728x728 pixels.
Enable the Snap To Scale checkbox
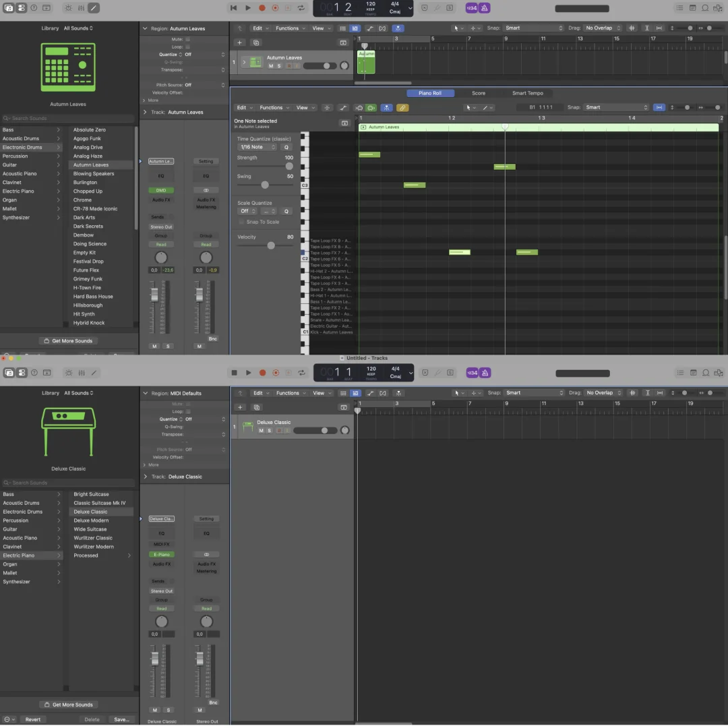pos(242,222)
